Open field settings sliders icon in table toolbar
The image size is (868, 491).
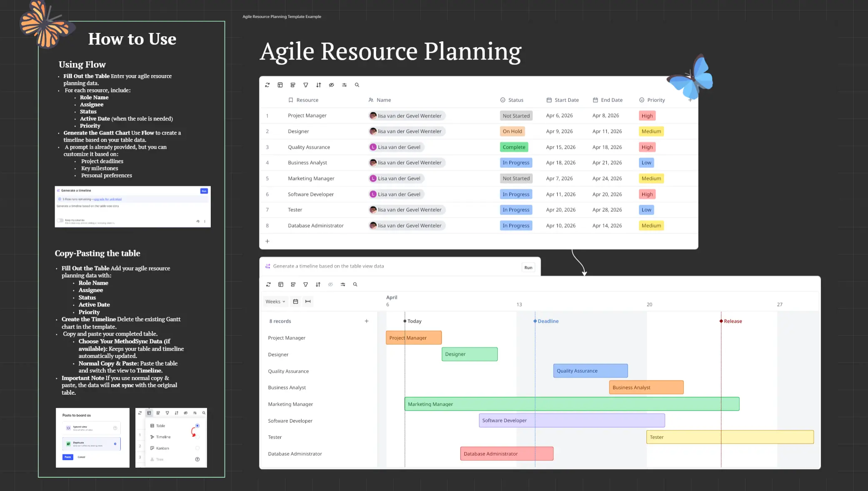point(344,85)
